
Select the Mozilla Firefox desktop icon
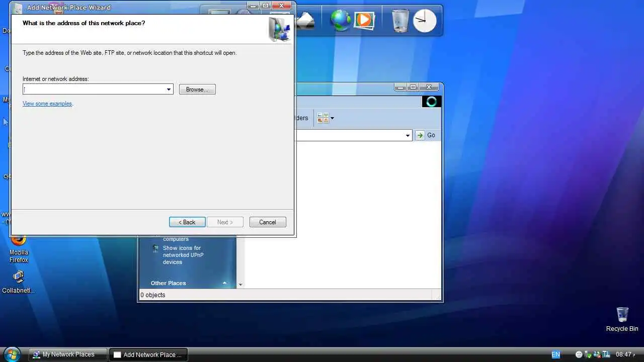[19, 249]
